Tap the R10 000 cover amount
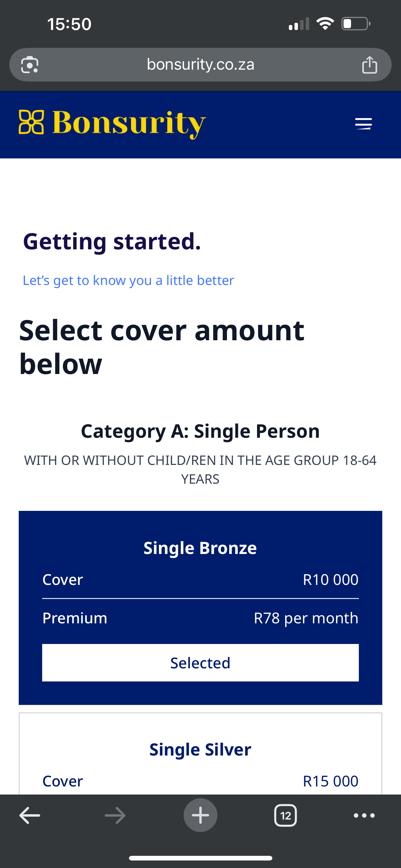This screenshot has height=868, width=401. [x=330, y=580]
